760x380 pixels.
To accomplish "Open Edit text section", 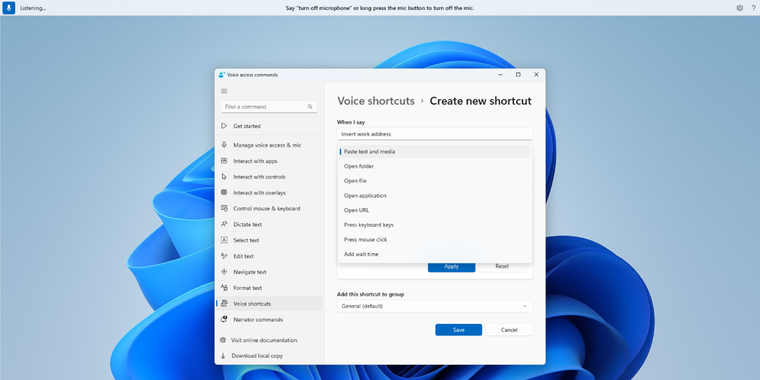I will (x=269, y=256).
